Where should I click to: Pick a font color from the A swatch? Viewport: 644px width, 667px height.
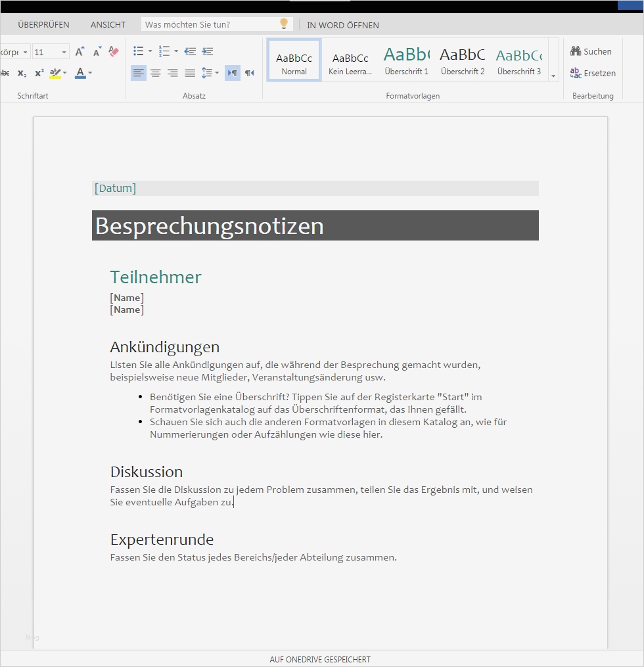(80, 72)
